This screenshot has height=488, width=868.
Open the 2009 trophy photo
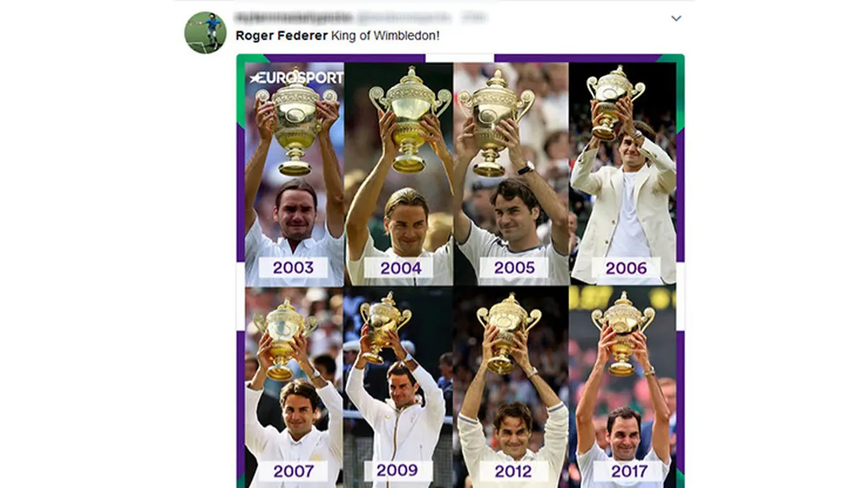click(x=399, y=387)
